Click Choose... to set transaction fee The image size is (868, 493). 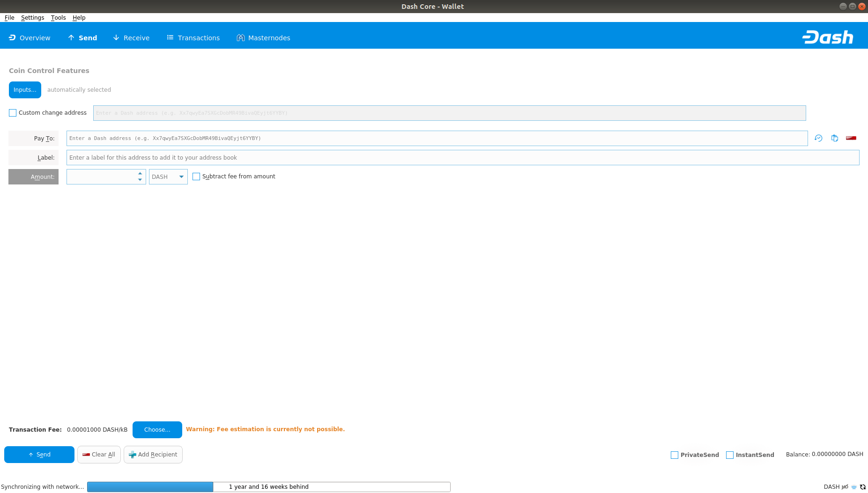[x=157, y=430]
